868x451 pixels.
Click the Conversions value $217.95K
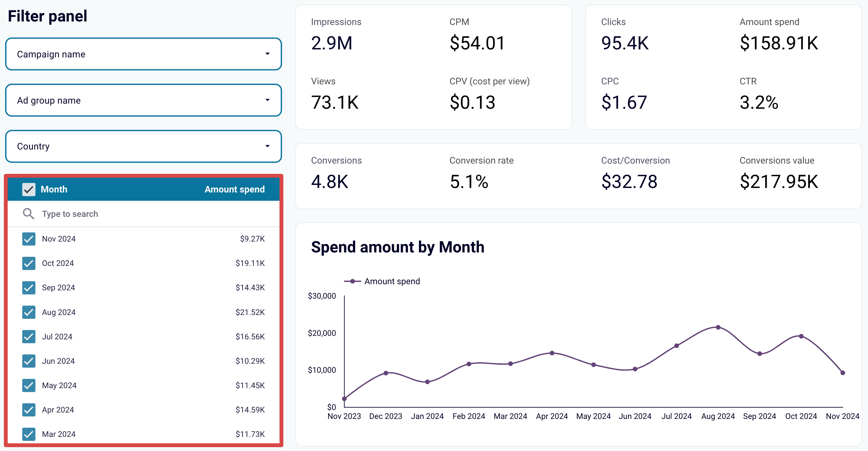pyautogui.click(x=779, y=182)
